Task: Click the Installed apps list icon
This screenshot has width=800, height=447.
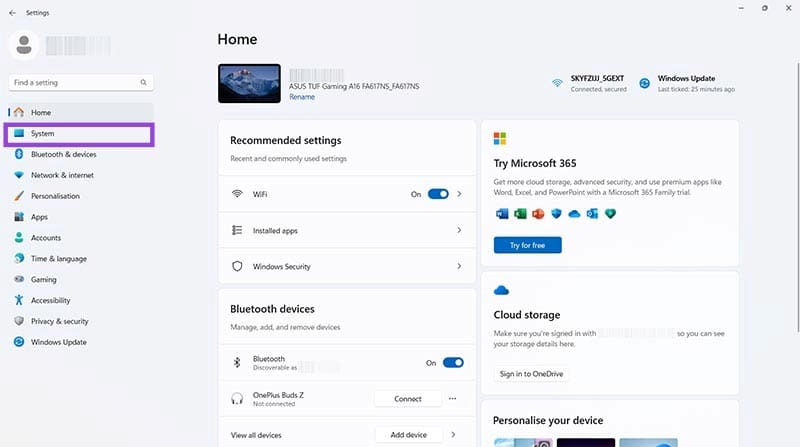Action: coord(237,230)
